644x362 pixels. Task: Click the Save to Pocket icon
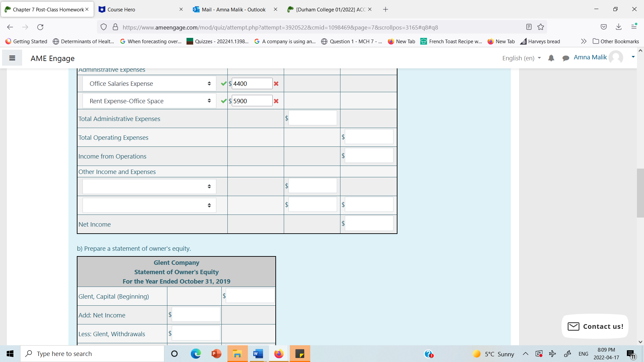tap(603, 27)
